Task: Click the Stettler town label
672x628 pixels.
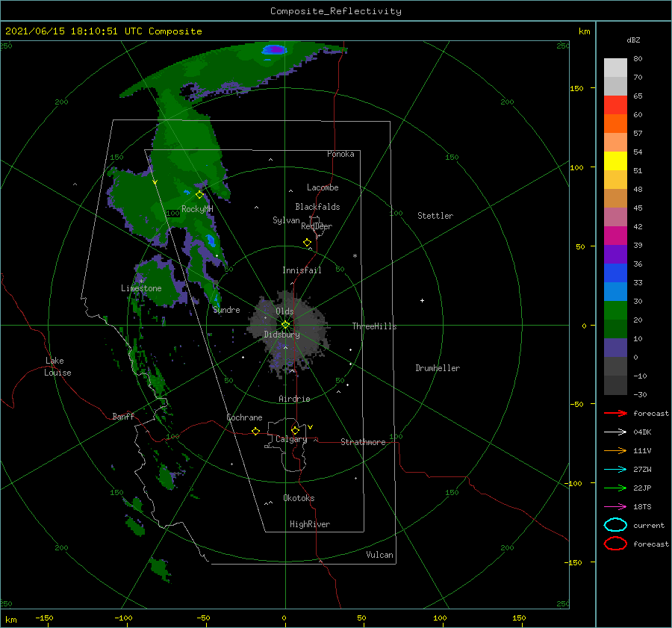Action: pos(435,216)
